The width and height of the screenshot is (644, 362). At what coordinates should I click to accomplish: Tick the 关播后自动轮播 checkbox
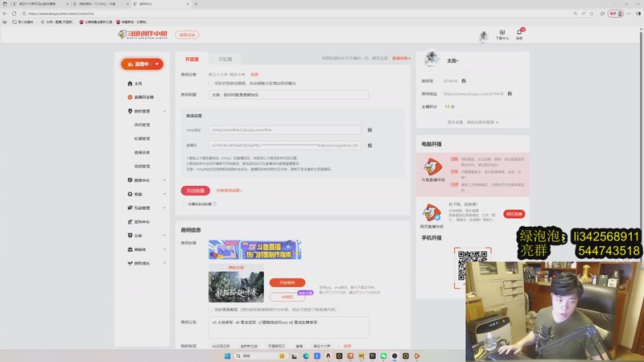tap(184, 204)
